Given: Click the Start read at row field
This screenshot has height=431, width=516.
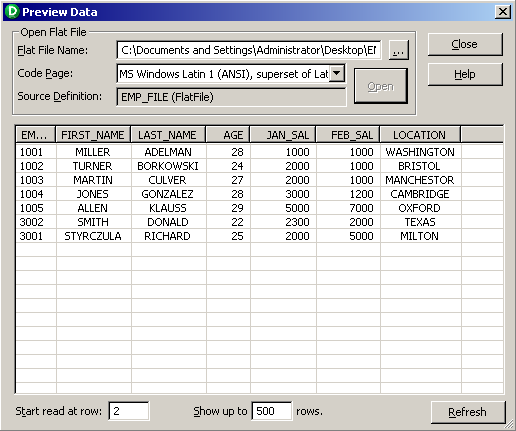Looking at the screenshot, I should pos(129,411).
